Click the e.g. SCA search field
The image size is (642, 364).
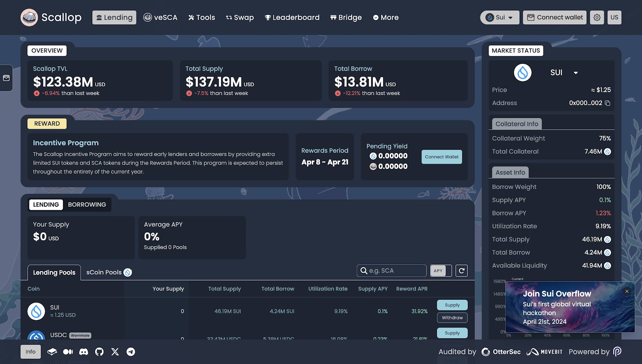(x=392, y=271)
